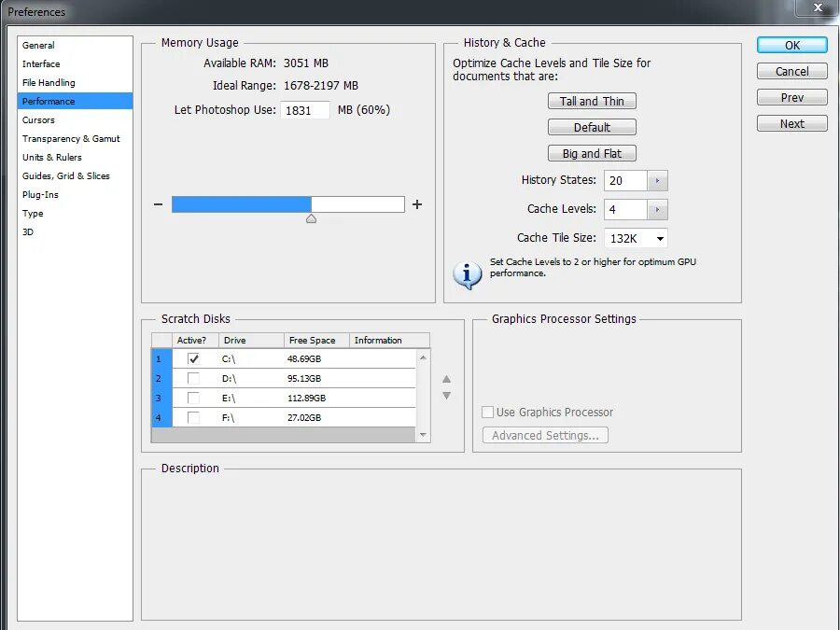
Task: Click the info icon in History & Cache
Action: (x=468, y=275)
